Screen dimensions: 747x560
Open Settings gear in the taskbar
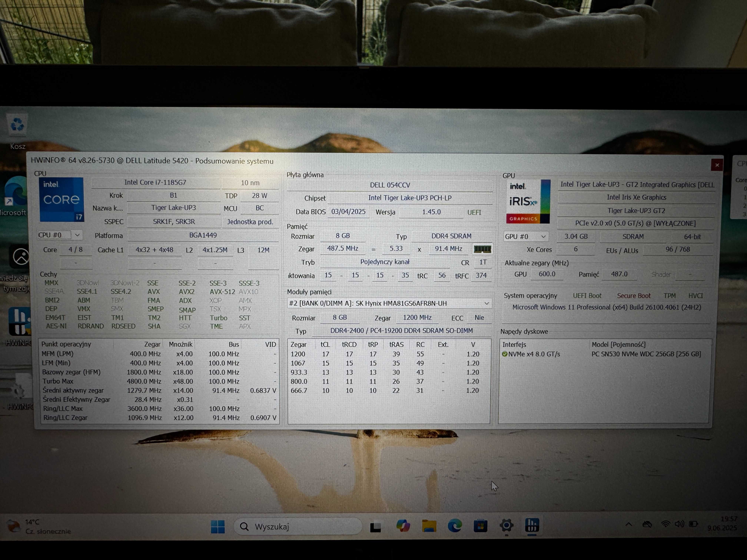506,525
